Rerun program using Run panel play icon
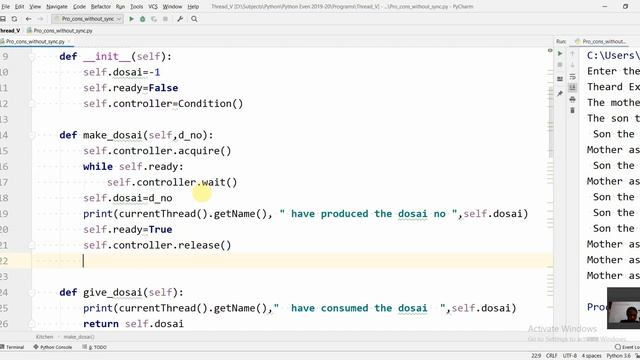Screen dimensions: 640x360 560,53
